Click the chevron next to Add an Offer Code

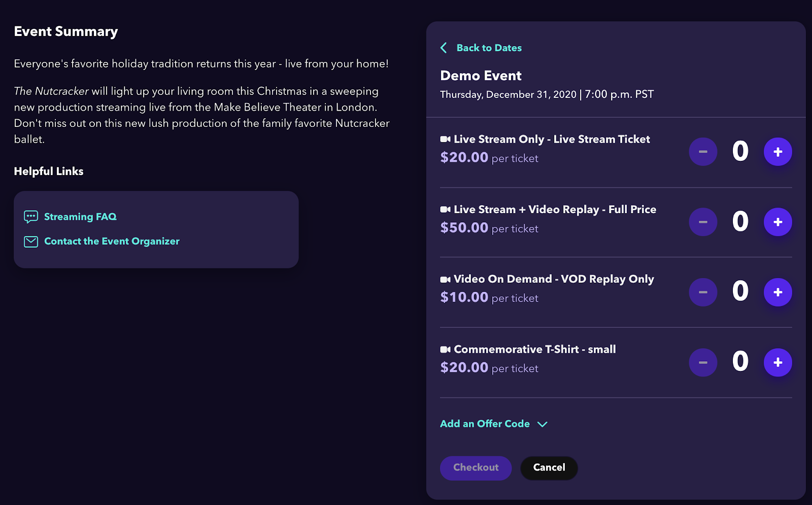pyautogui.click(x=542, y=424)
